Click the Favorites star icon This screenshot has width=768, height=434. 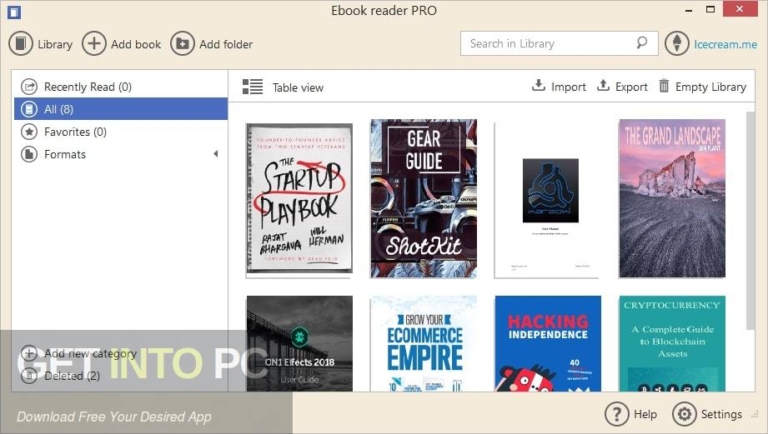[29, 132]
